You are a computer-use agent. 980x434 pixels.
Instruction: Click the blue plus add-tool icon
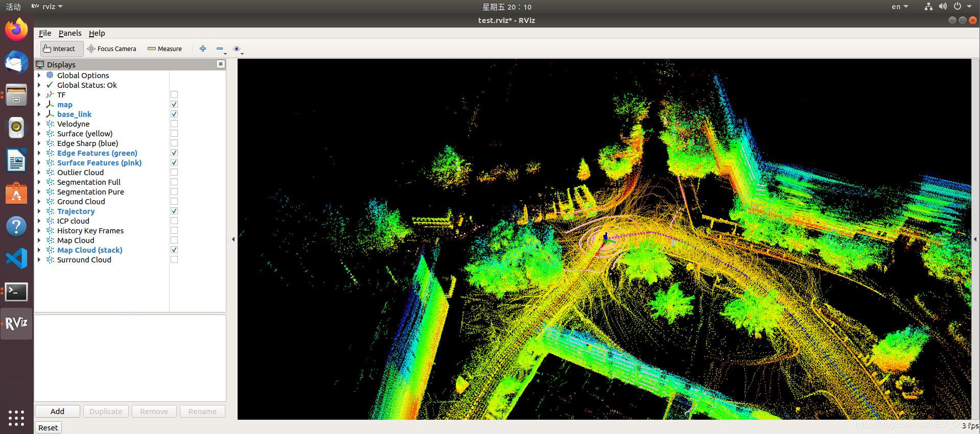click(x=203, y=49)
